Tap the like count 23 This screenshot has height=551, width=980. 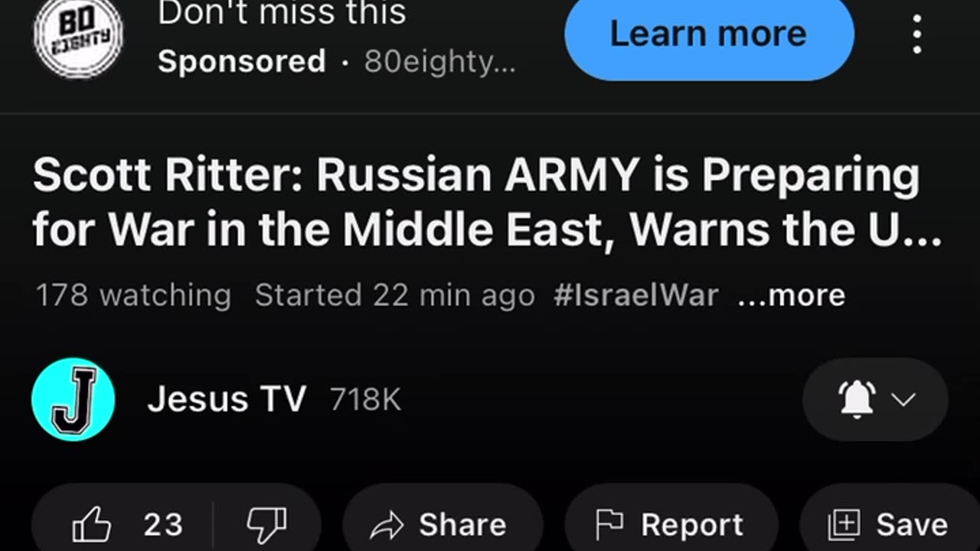point(163,525)
